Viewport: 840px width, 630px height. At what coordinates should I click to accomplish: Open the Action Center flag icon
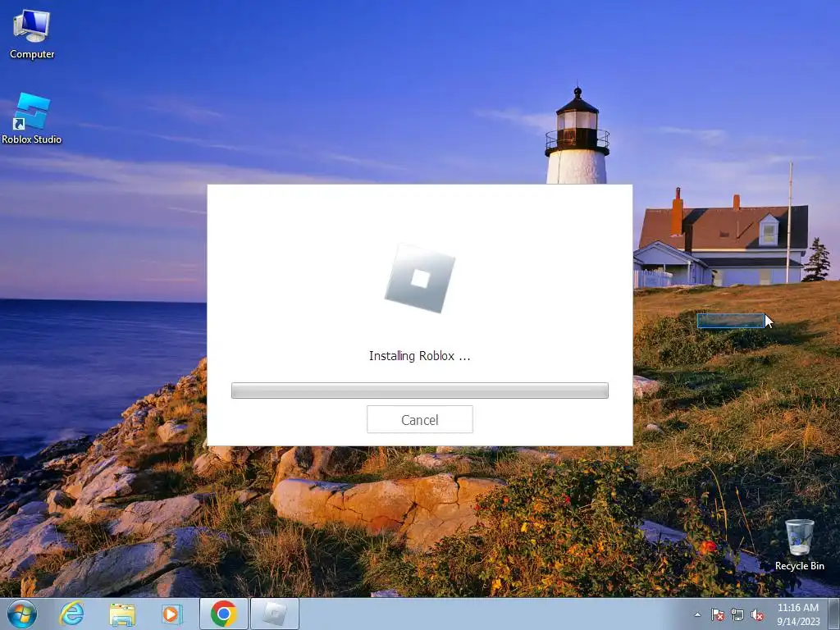pyautogui.click(x=717, y=614)
